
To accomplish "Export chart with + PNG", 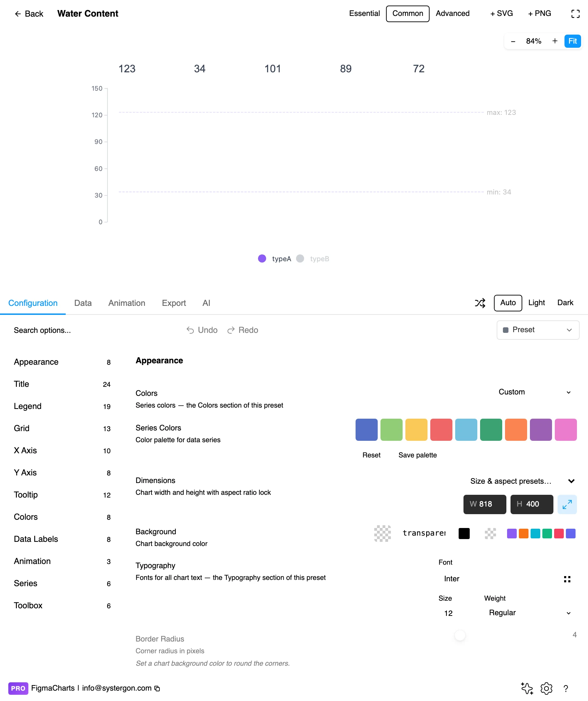I will pos(539,13).
